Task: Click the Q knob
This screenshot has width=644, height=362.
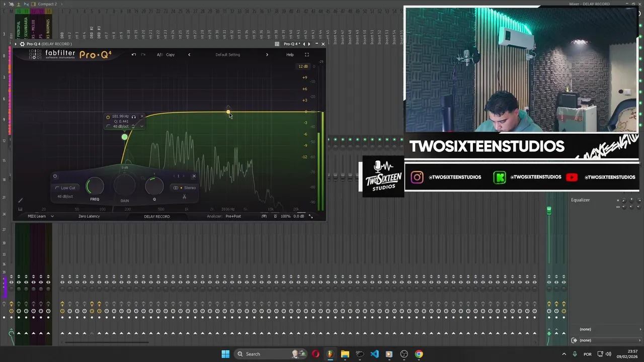Action: tap(154, 186)
